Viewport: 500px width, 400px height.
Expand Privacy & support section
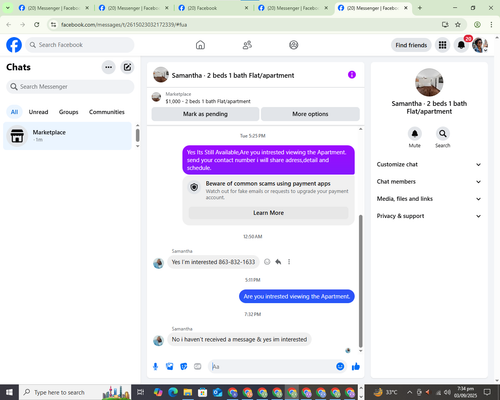pos(429,216)
